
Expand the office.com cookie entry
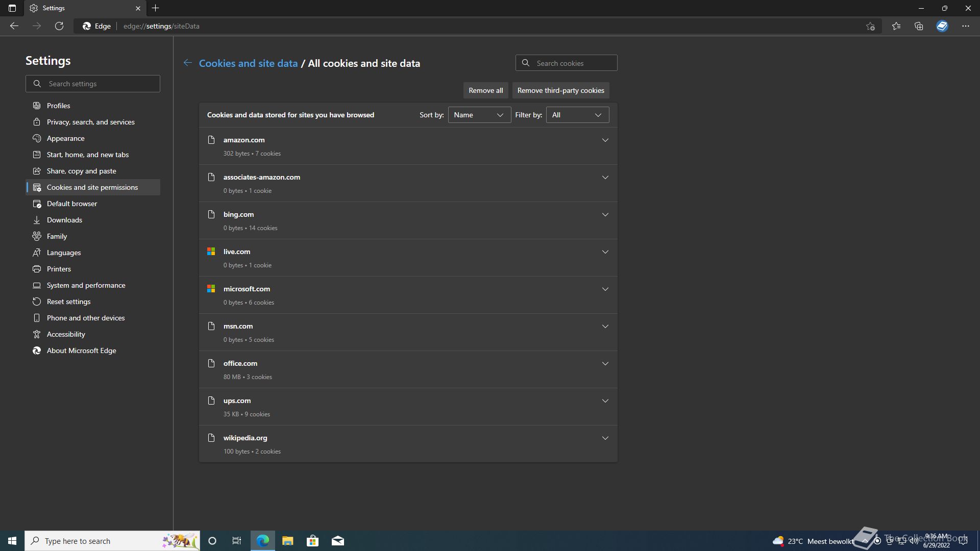(x=605, y=363)
